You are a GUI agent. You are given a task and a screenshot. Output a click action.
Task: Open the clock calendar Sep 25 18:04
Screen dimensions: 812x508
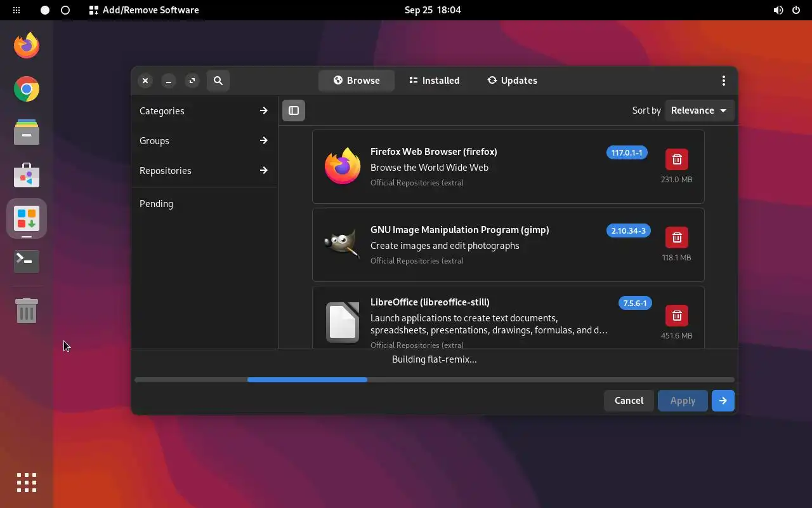[433, 10]
